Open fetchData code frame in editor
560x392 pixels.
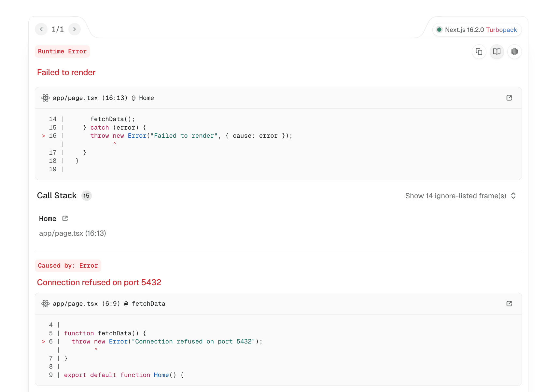click(509, 304)
